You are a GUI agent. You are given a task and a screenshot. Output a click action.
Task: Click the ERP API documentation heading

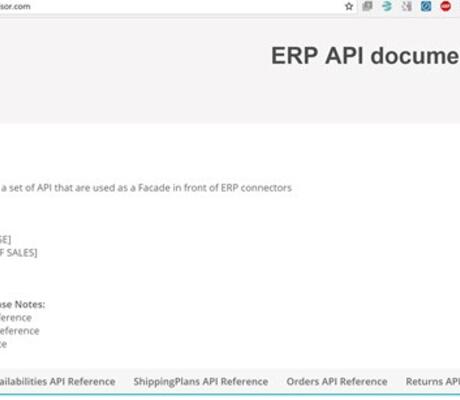coord(365,56)
